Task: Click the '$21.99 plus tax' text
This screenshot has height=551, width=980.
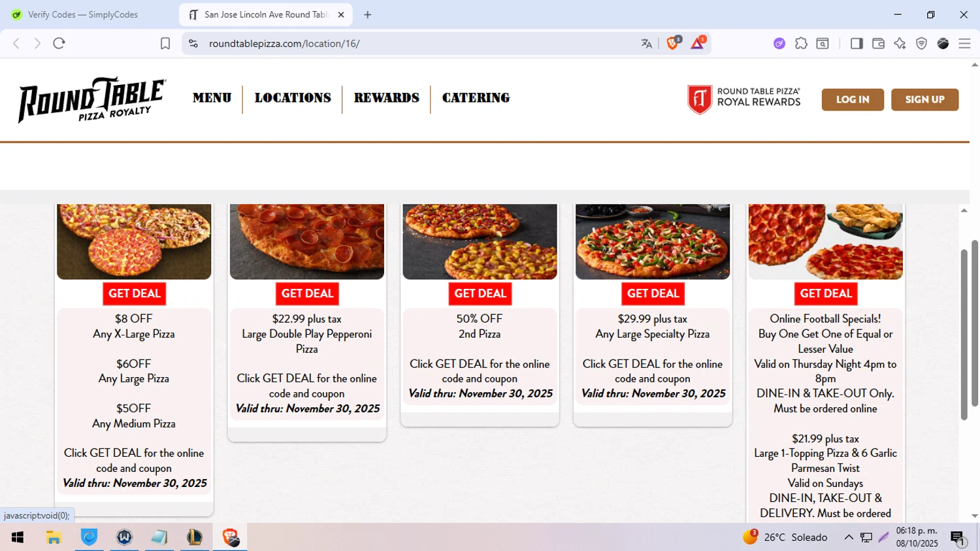Action: pos(826,439)
